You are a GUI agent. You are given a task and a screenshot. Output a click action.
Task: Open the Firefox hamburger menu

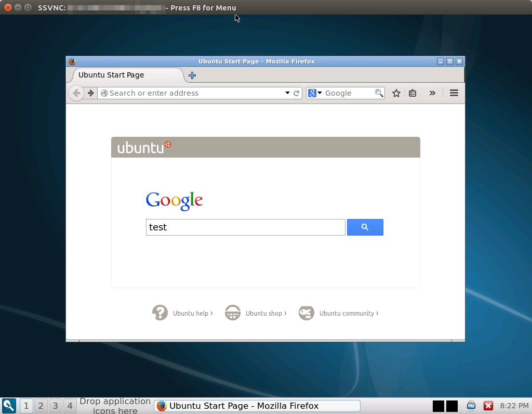(454, 93)
